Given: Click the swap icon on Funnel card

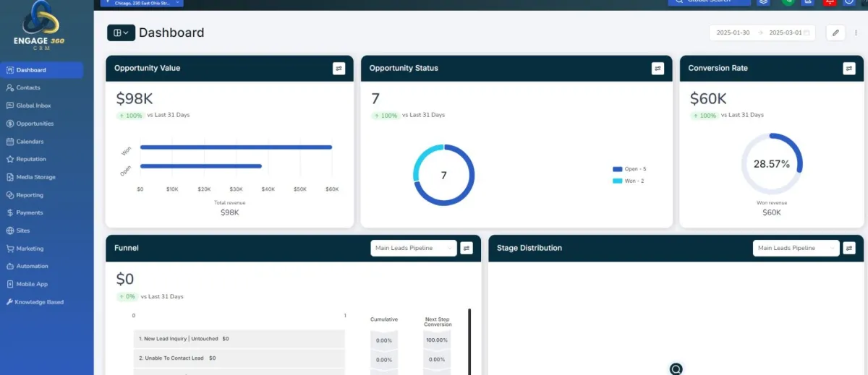Looking at the screenshot, I should click(467, 248).
